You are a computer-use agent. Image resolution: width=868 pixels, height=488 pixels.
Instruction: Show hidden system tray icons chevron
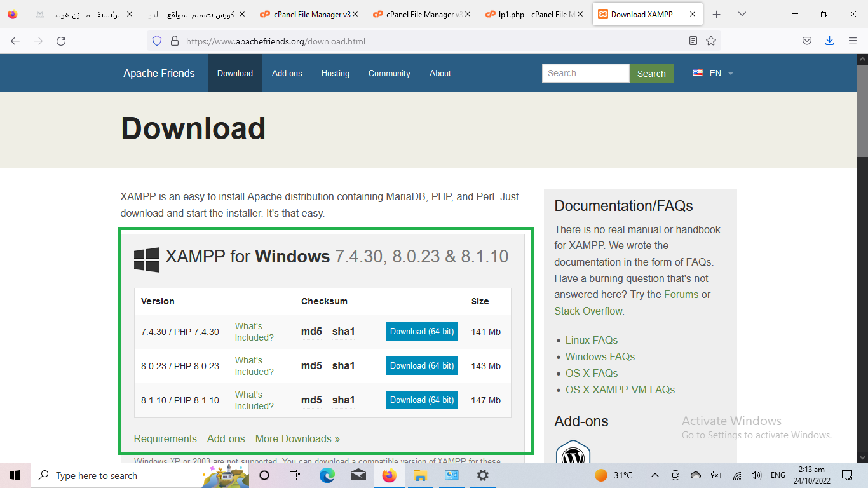point(654,475)
